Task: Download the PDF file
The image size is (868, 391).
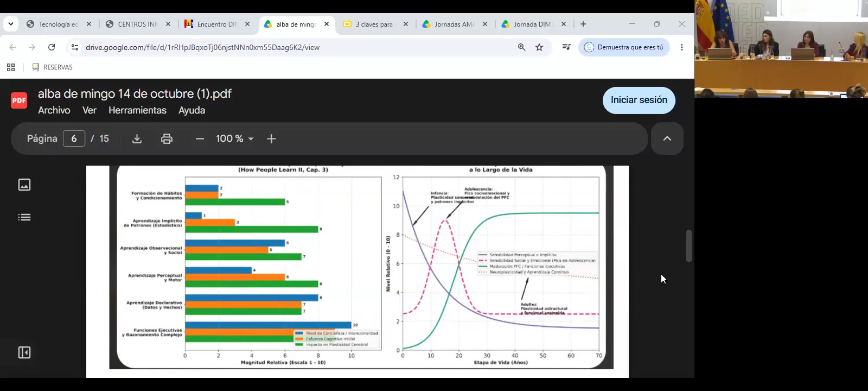Action: tap(137, 139)
